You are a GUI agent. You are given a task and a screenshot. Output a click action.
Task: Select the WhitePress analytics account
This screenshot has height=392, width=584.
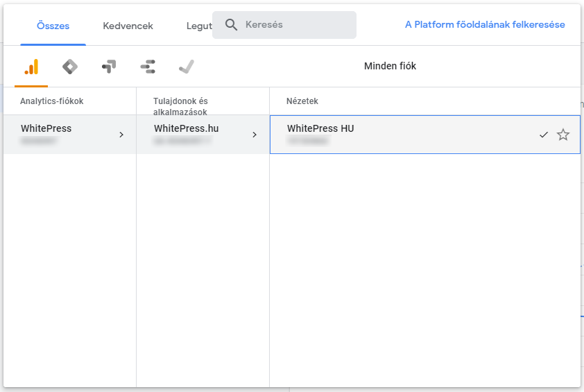coord(69,135)
